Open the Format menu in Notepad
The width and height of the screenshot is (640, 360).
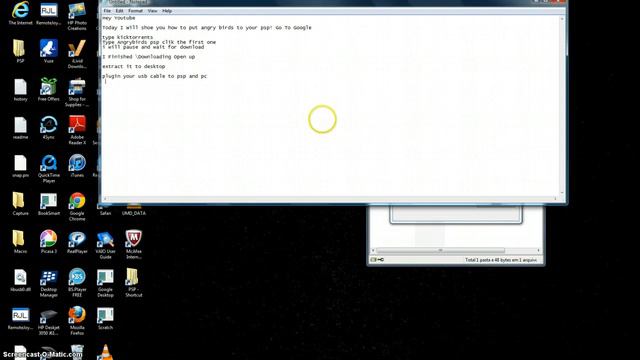[x=135, y=11]
